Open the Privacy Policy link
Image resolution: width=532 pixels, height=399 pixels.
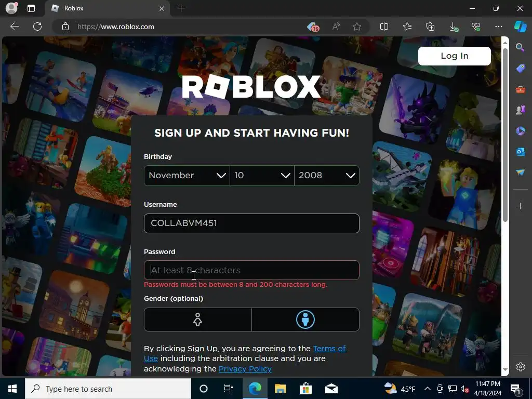pos(245,368)
